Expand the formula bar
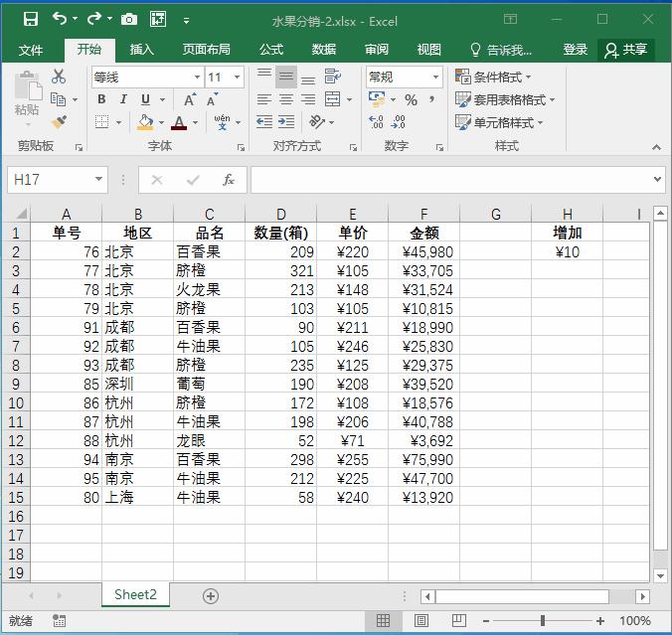 pyautogui.click(x=657, y=179)
